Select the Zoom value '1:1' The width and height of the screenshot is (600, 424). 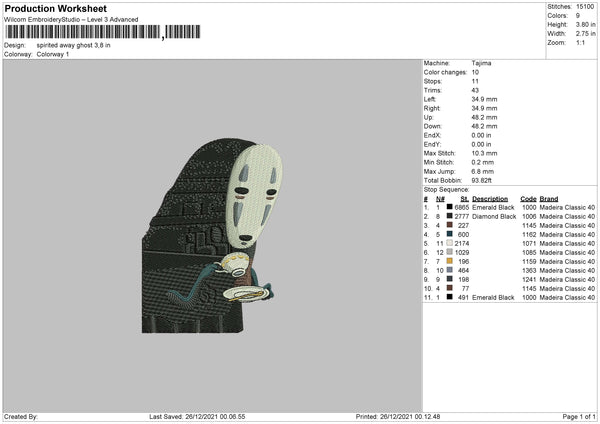[580, 42]
